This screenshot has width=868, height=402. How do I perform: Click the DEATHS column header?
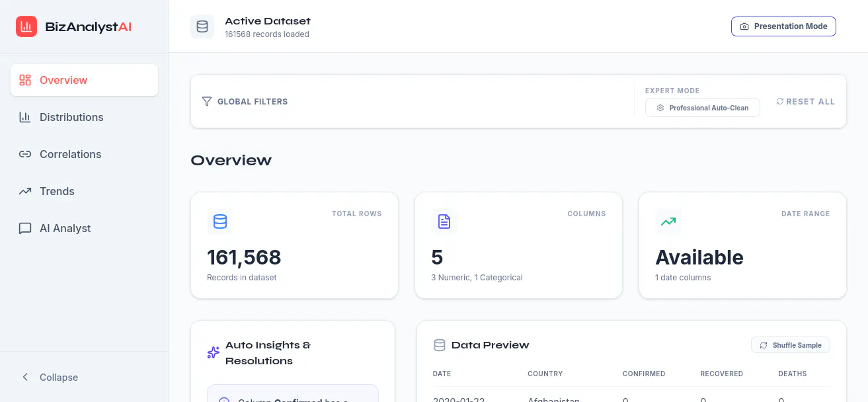[793, 374]
